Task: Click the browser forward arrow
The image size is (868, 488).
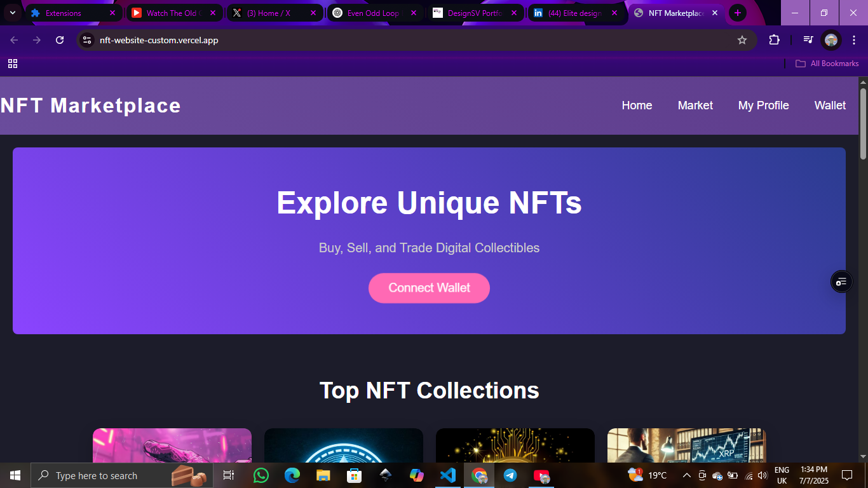Action: (x=37, y=40)
